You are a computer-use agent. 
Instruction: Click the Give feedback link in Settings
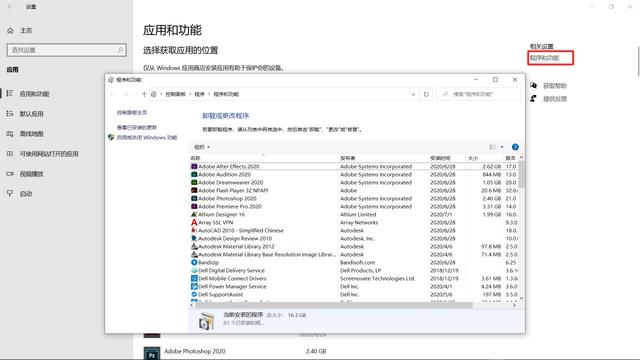[555, 99]
